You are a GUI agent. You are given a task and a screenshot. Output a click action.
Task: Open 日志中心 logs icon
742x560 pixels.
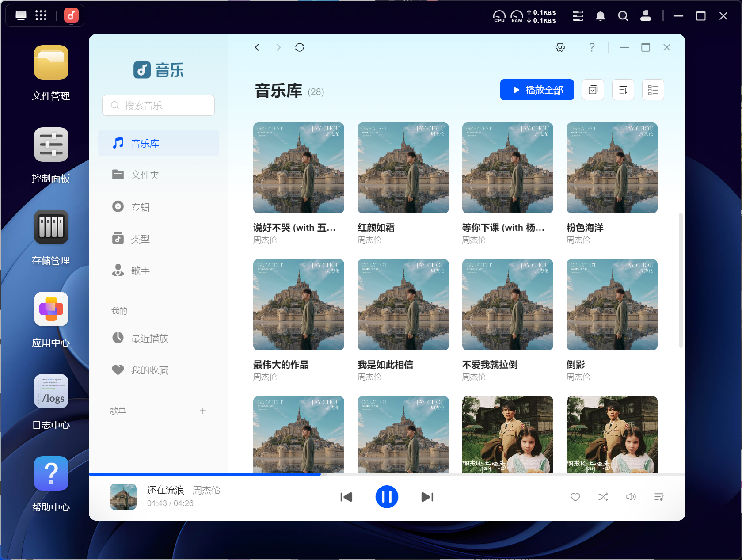click(x=51, y=391)
